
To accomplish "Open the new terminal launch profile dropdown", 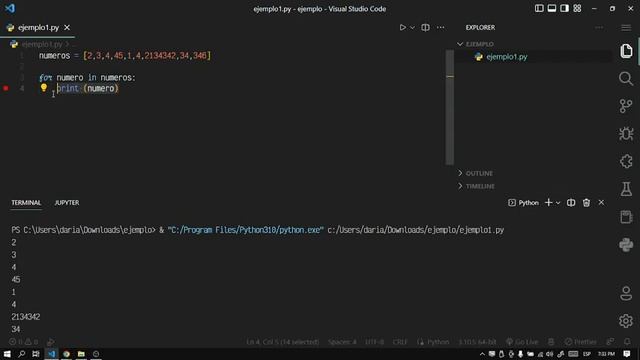I will (x=558, y=202).
